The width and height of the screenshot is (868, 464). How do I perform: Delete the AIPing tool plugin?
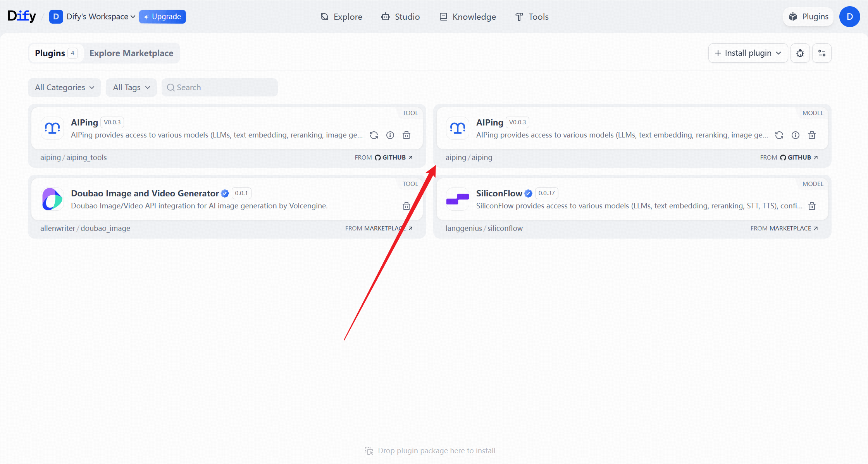[x=406, y=135]
